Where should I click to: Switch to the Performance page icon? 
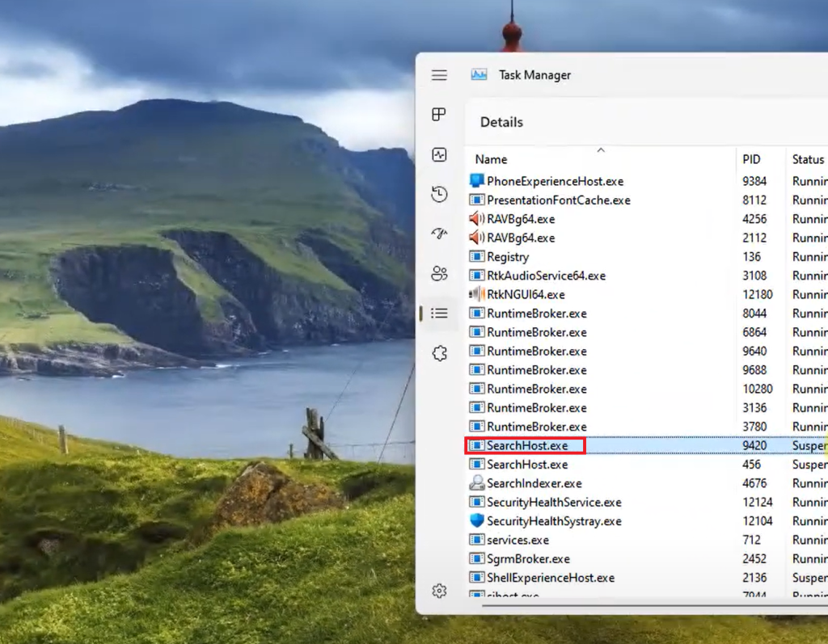[x=439, y=155]
